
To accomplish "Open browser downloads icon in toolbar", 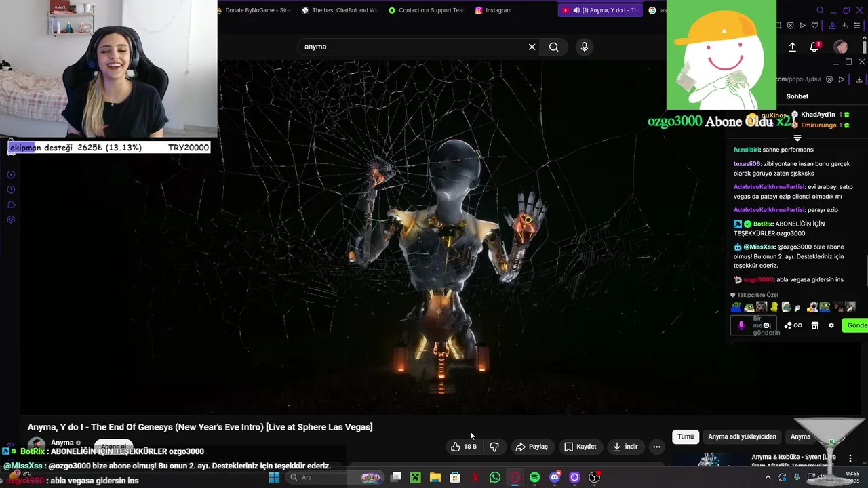I will (845, 26).
